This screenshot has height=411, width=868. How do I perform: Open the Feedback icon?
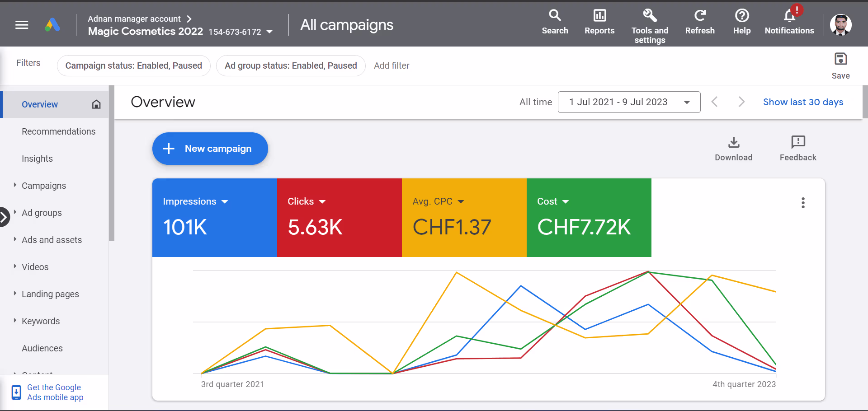pyautogui.click(x=798, y=143)
